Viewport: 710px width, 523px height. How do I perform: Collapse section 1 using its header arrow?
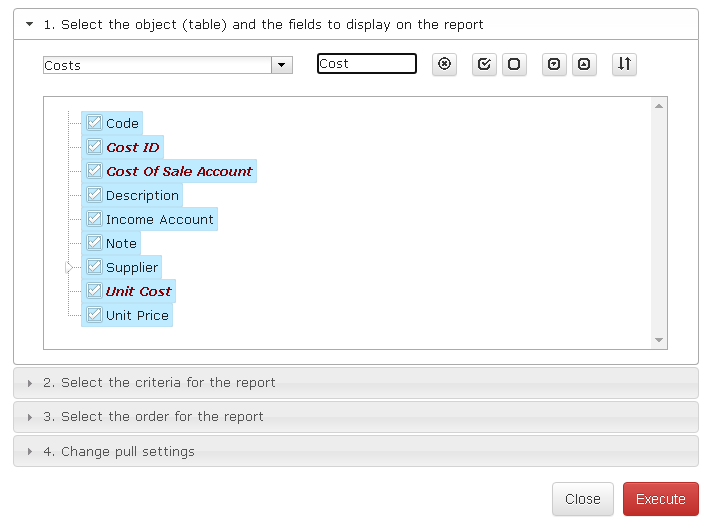click(29, 24)
